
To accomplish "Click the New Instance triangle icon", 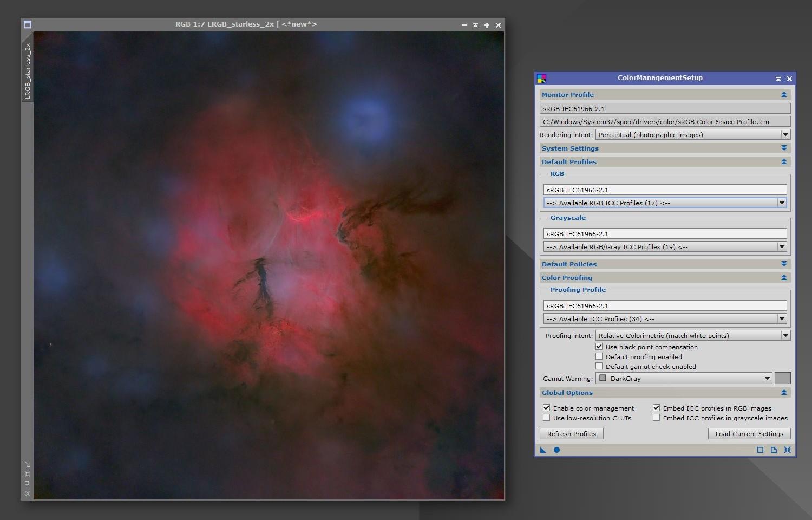I will pyautogui.click(x=543, y=450).
